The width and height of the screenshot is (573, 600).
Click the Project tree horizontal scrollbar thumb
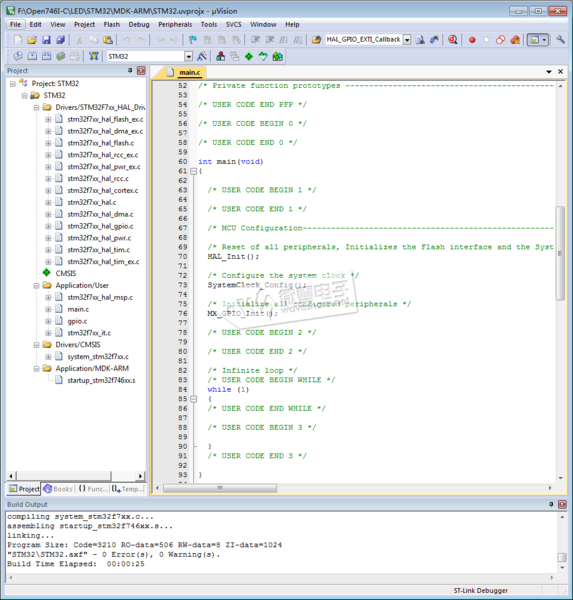tap(64, 476)
